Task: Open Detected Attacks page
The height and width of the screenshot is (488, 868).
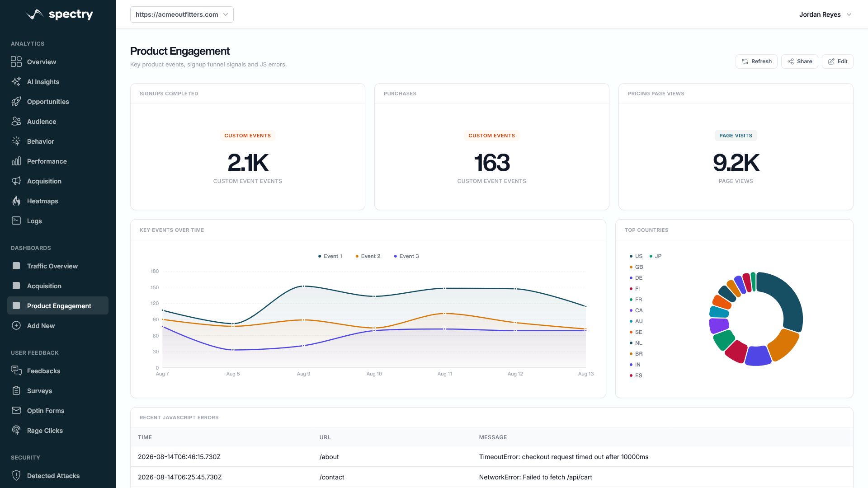Action: (58, 476)
